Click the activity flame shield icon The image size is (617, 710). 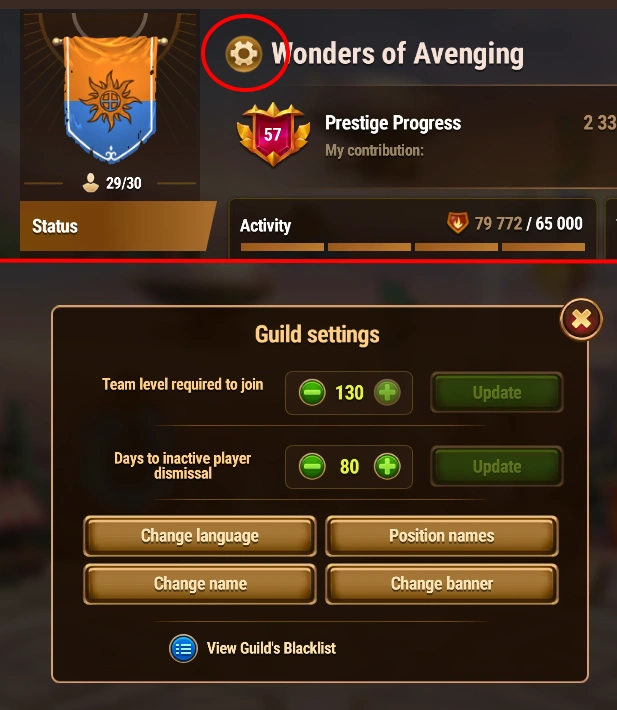pyautogui.click(x=457, y=223)
